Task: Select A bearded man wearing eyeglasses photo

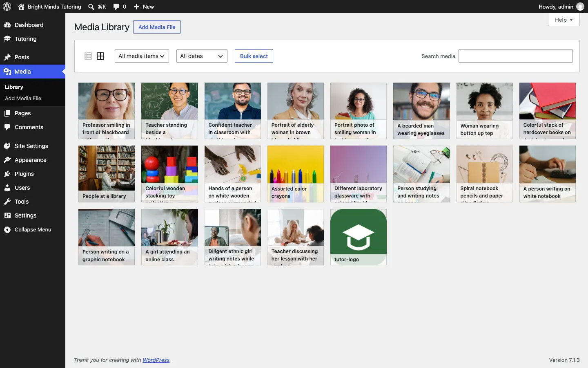Action: (x=421, y=111)
